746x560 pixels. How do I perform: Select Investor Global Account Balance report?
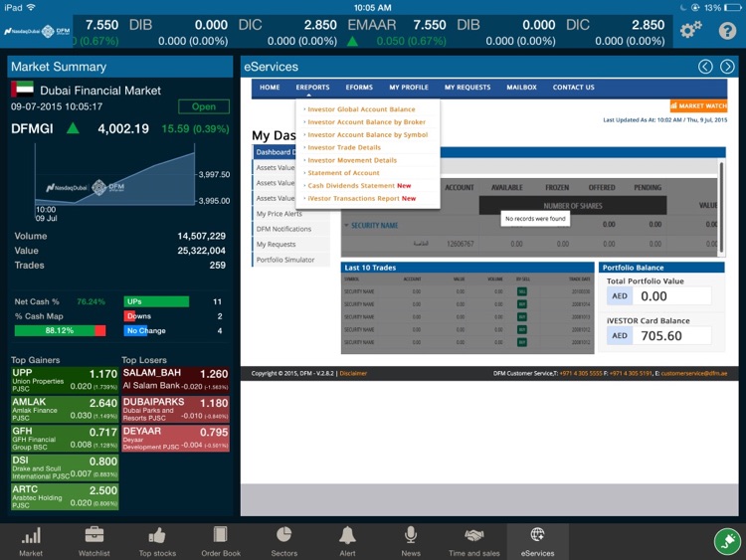[x=361, y=109]
